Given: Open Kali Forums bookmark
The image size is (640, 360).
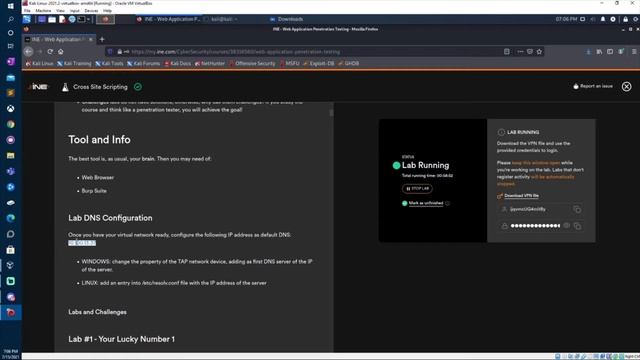Looking at the screenshot, I should 144,63.
